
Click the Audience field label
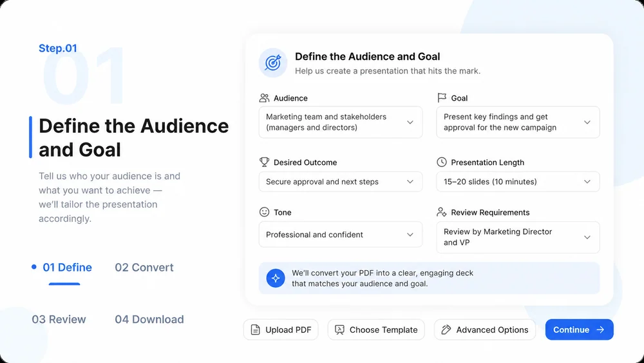pos(290,98)
